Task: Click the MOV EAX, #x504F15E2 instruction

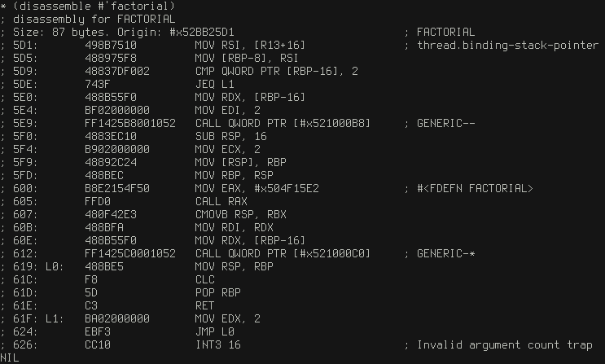Action: [257, 188]
